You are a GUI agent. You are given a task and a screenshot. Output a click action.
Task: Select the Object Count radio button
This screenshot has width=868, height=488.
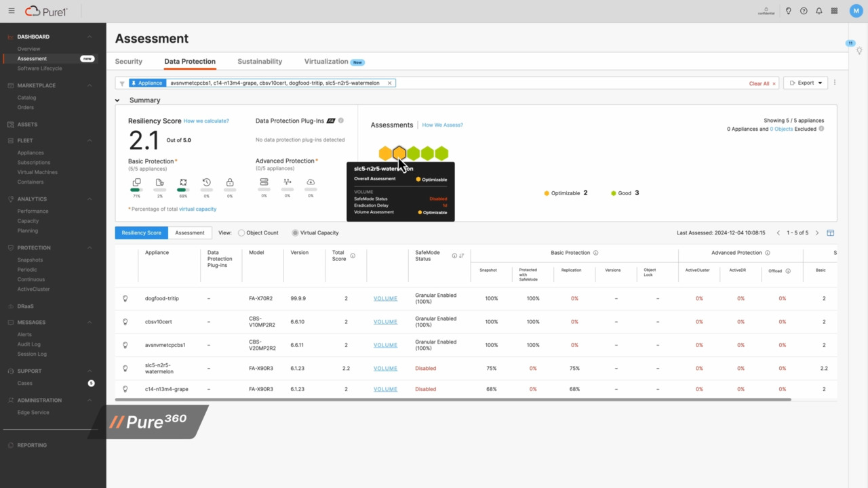click(x=241, y=232)
